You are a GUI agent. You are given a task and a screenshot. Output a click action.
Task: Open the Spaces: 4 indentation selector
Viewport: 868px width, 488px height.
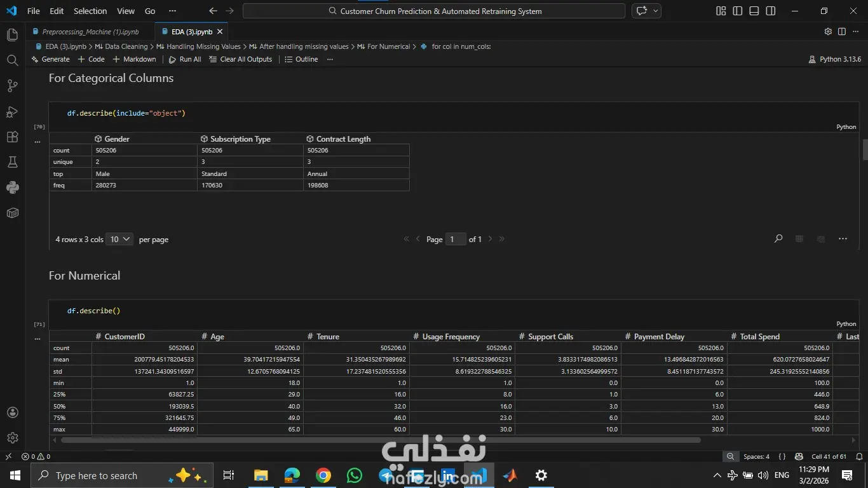click(x=756, y=456)
